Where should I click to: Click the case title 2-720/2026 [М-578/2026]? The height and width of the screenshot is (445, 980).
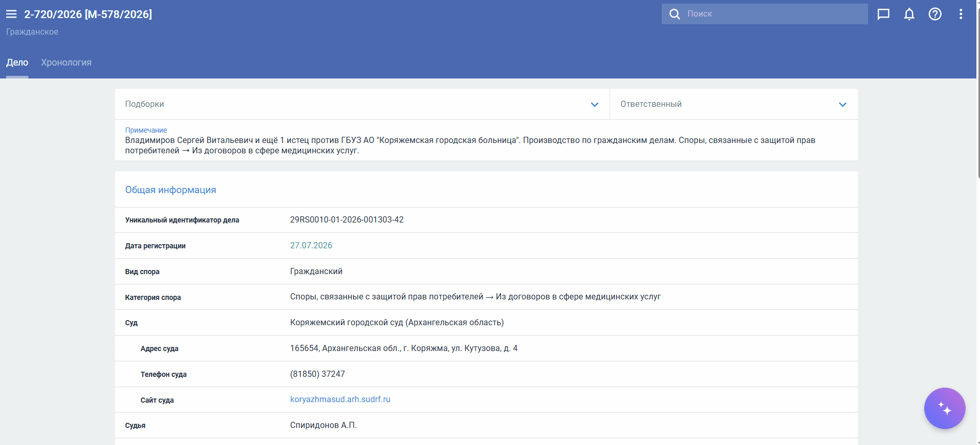pos(88,14)
